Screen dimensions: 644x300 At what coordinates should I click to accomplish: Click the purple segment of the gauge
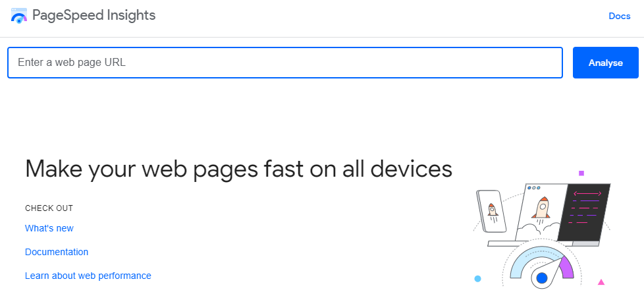566,267
